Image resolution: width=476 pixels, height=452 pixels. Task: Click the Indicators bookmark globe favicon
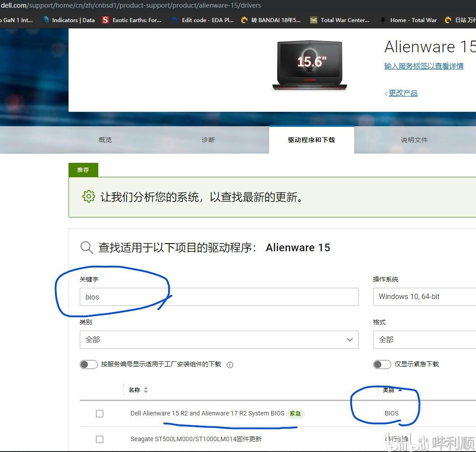tap(46, 20)
